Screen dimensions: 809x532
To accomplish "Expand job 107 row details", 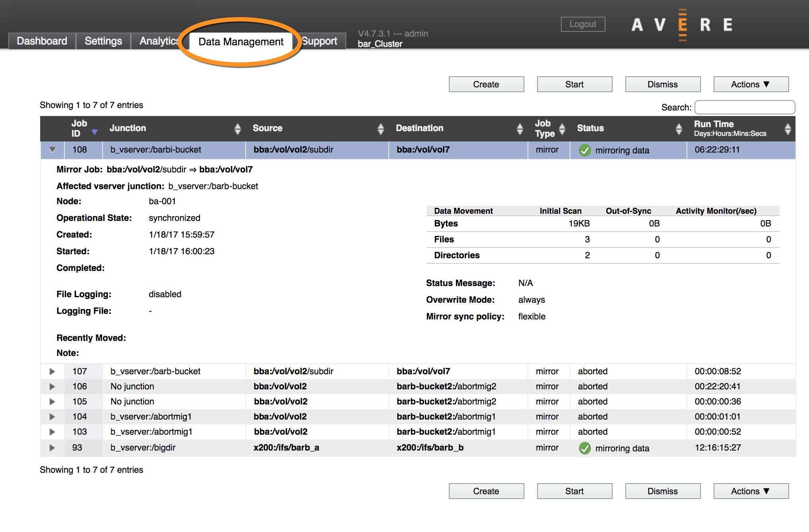I will tap(52, 371).
